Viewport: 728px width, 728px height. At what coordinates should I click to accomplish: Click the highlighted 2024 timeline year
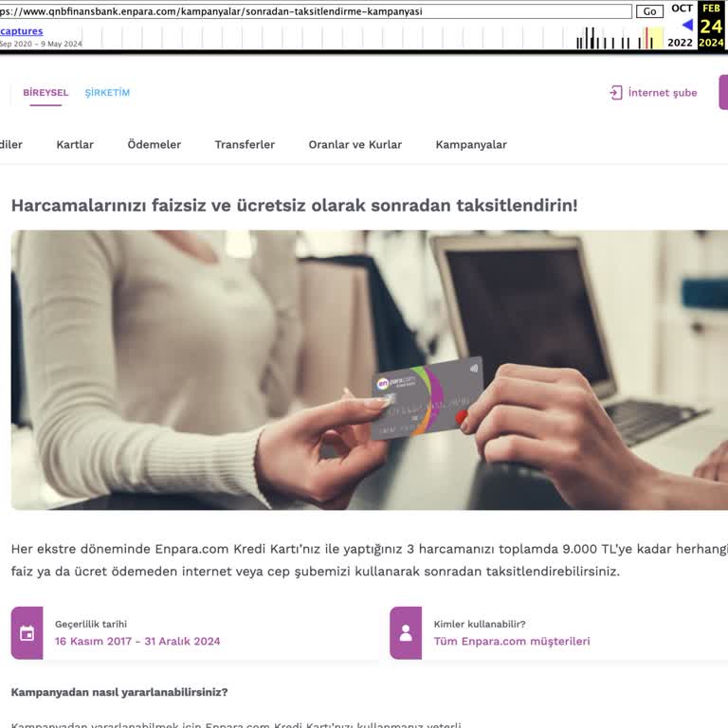(711, 43)
